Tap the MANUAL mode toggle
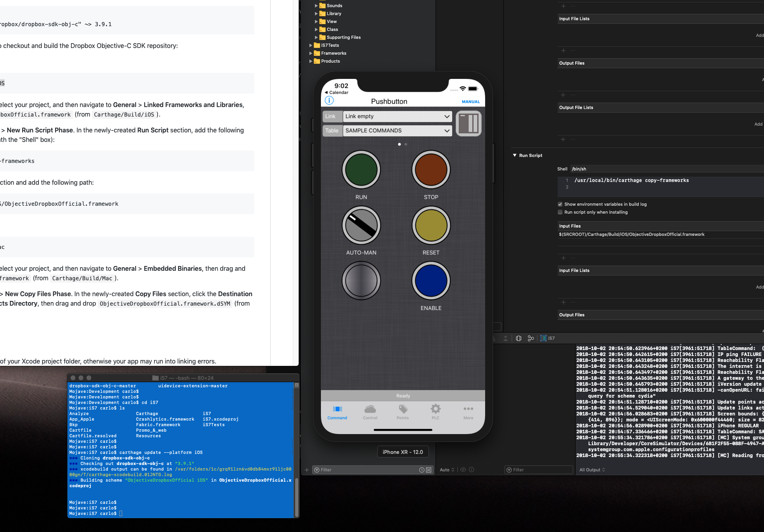 pyautogui.click(x=471, y=102)
